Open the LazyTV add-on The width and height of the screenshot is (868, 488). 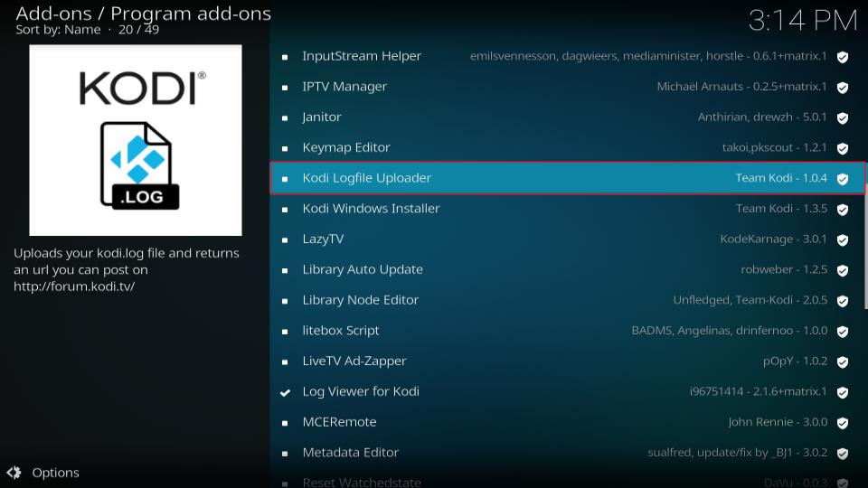point(568,239)
